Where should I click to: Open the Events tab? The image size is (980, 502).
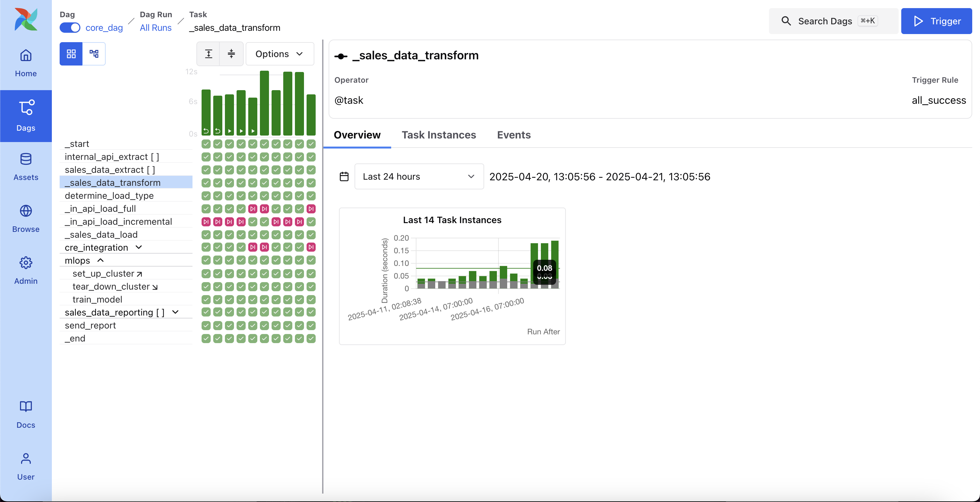(x=514, y=135)
